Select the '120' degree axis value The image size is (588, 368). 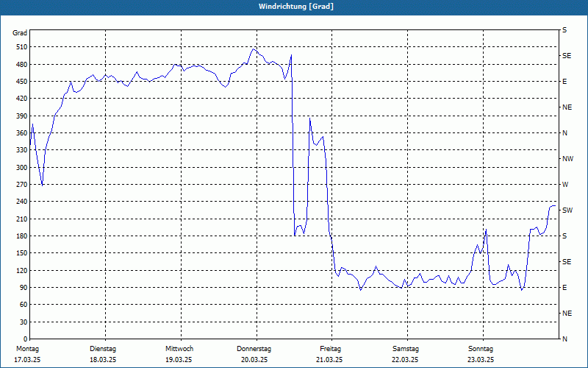(x=22, y=270)
